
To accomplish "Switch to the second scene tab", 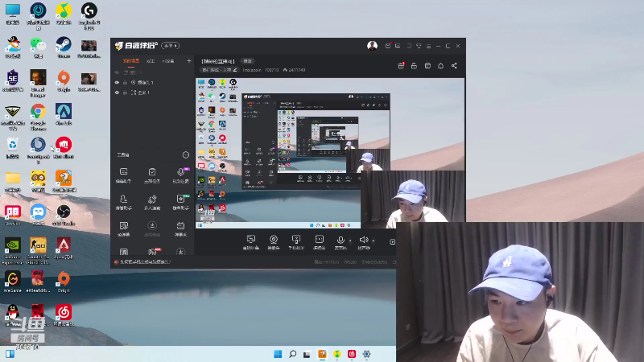I will coord(151,61).
